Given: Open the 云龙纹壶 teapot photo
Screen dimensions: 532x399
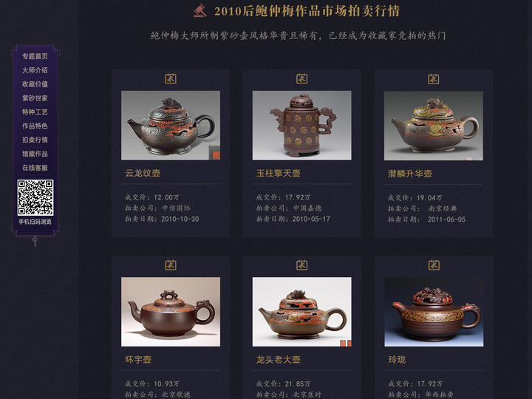Looking at the screenshot, I should [171, 125].
